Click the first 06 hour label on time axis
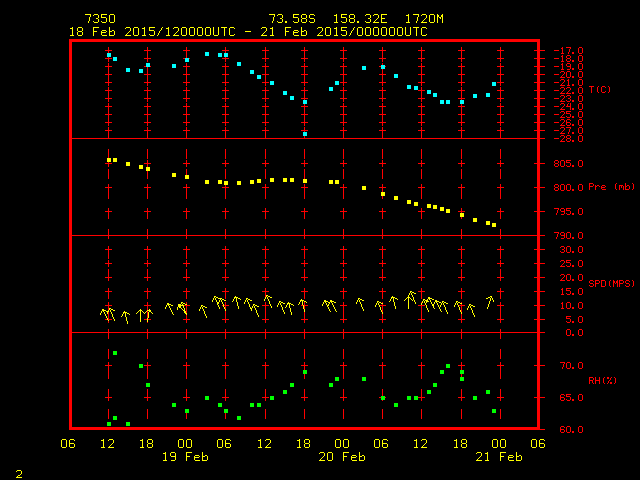Screen dimensions: 640x480 (x=68, y=444)
